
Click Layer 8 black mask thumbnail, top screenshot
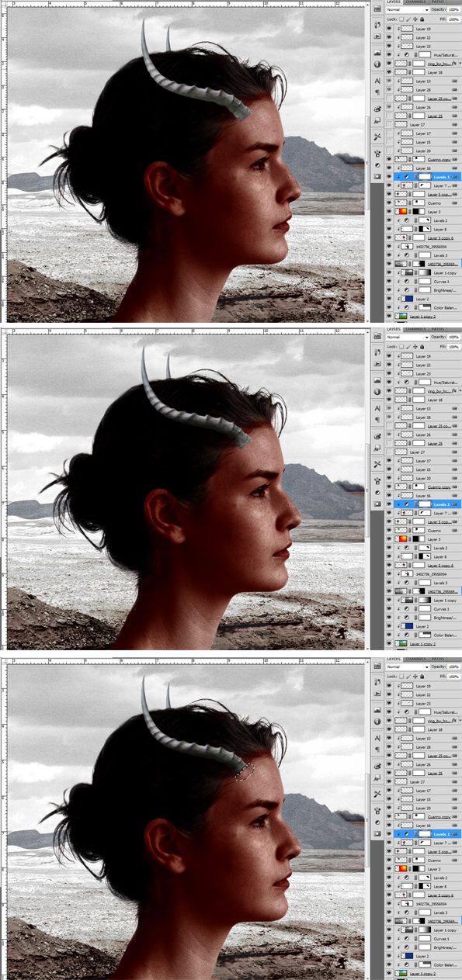click(425, 229)
